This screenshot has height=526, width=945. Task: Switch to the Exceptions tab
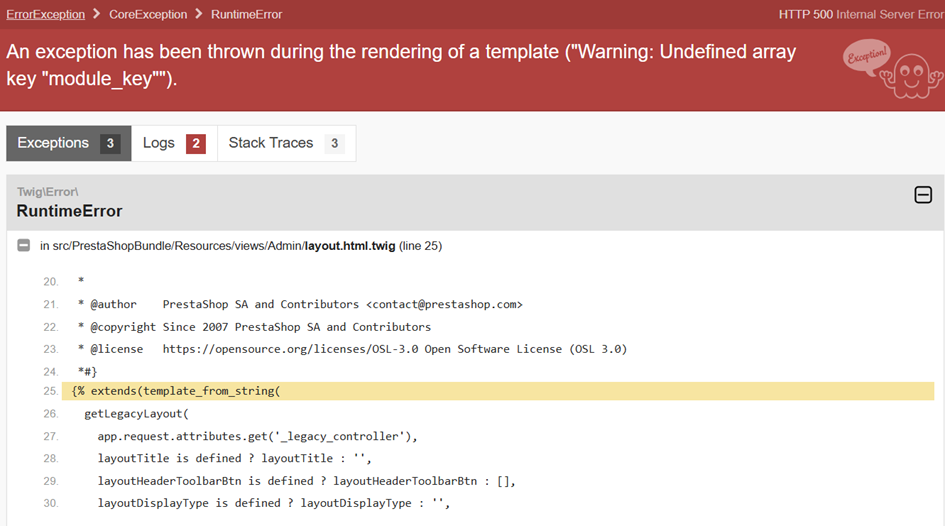coord(53,143)
